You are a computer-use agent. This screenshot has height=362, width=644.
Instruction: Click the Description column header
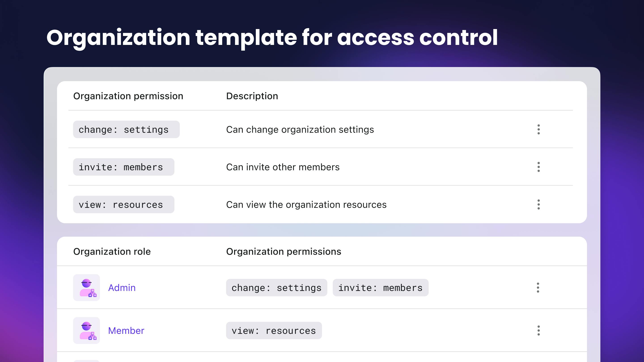click(x=252, y=96)
